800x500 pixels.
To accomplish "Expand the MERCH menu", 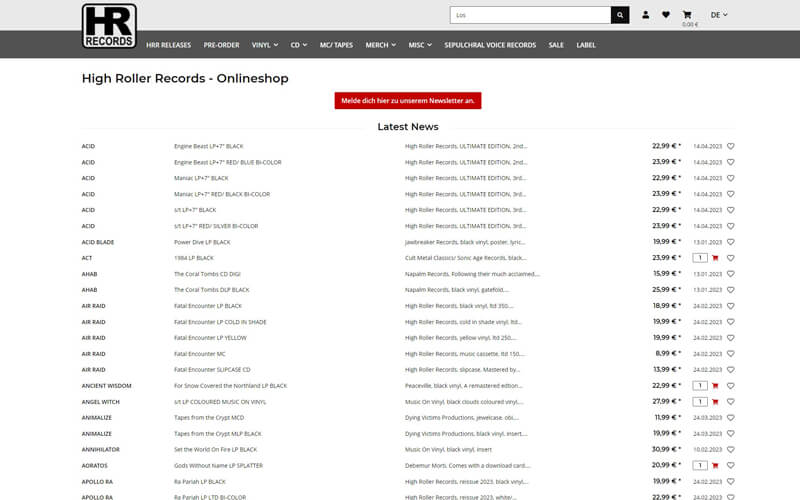I will (x=381, y=45).
